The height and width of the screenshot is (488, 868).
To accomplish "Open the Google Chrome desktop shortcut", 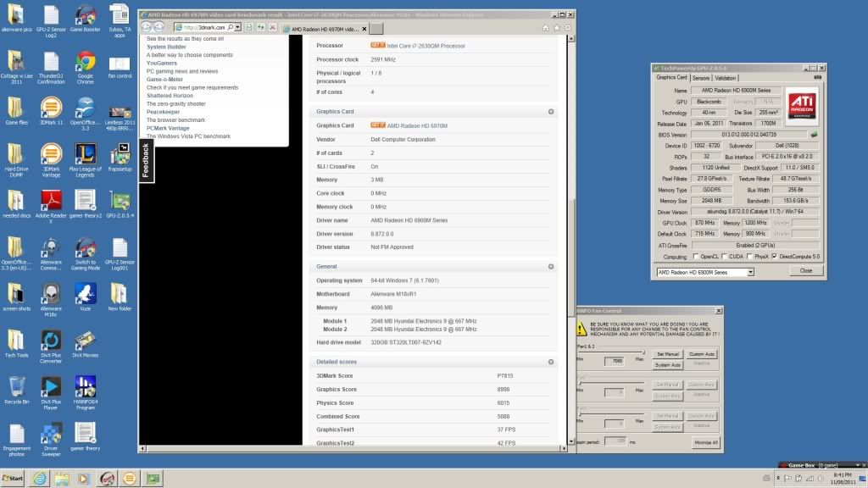I will click(86, 67).
